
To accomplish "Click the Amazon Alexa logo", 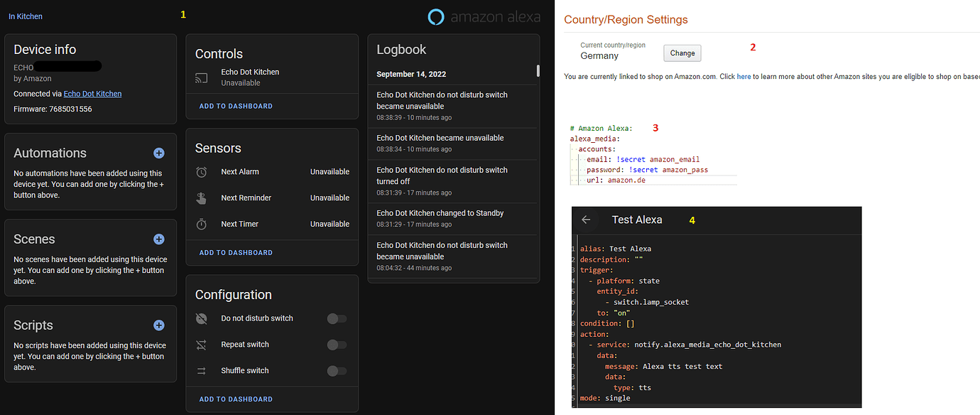I will coord(435,16).
